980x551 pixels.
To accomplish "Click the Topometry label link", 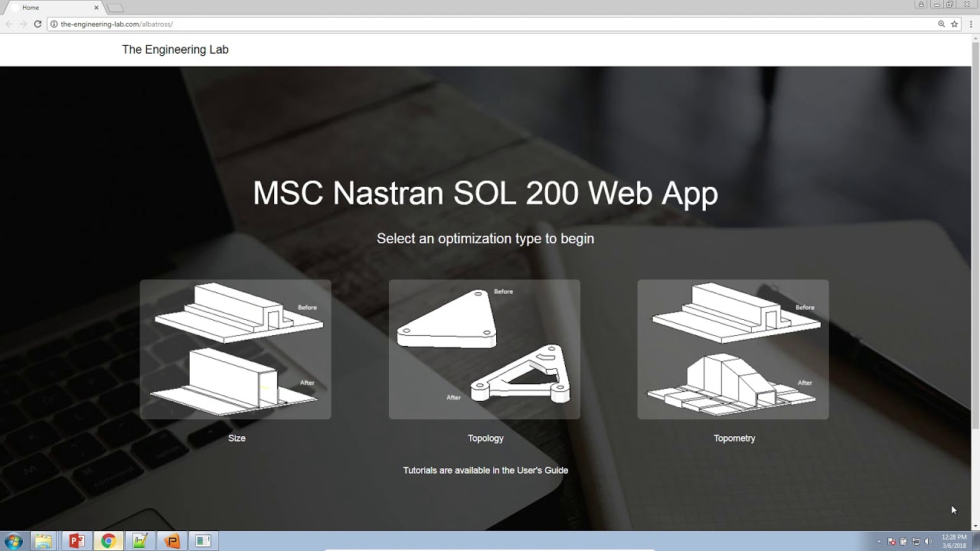I will pyautogui.click(x=734, y=439).
